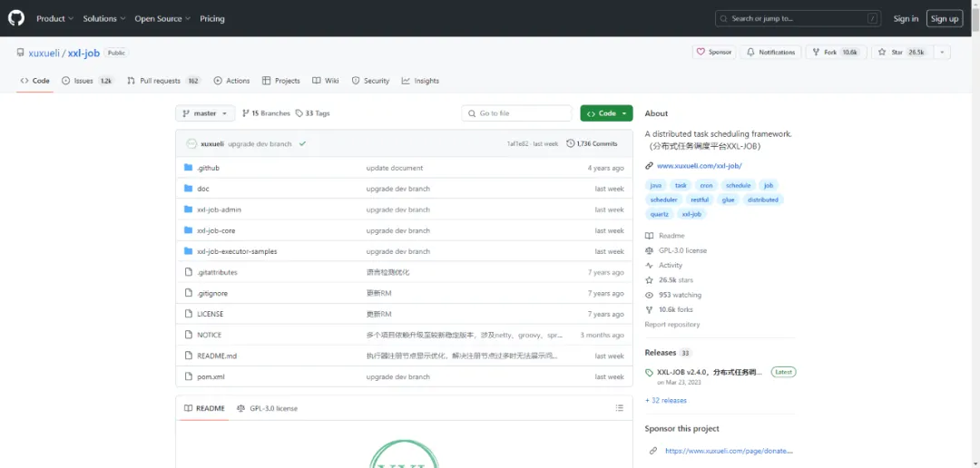Open the README.md file
Screen dimensions: 980x468
pyautogui.click(x=217, y=356)
